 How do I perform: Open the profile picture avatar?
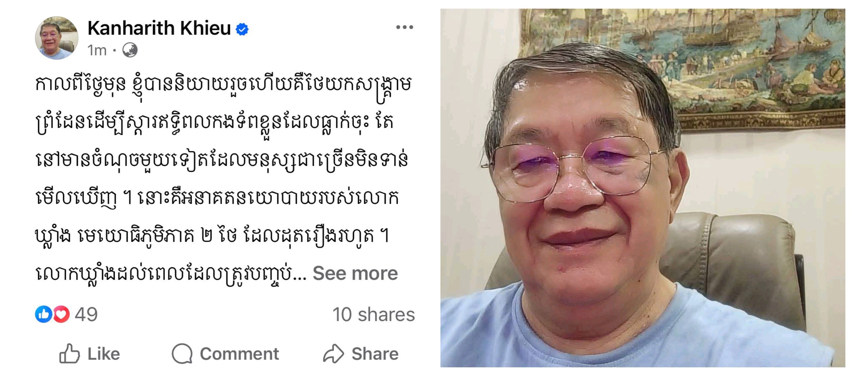[56, 38]
